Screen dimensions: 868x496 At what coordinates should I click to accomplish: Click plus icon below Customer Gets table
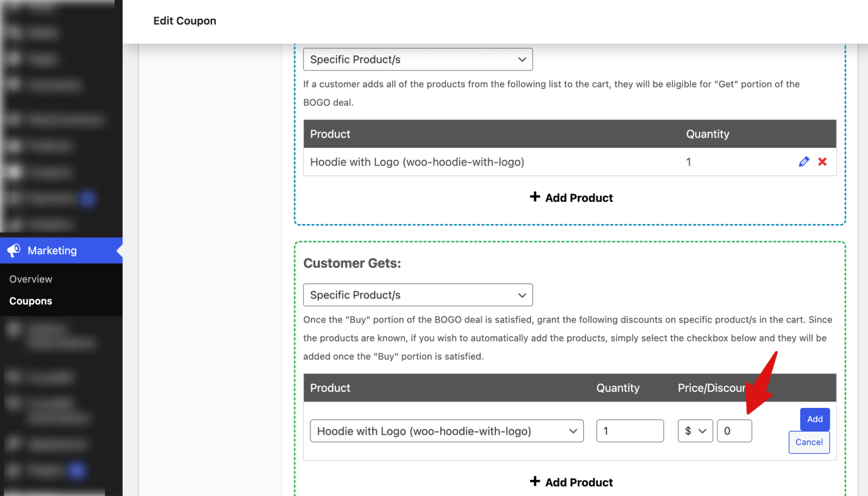point(535,481)
